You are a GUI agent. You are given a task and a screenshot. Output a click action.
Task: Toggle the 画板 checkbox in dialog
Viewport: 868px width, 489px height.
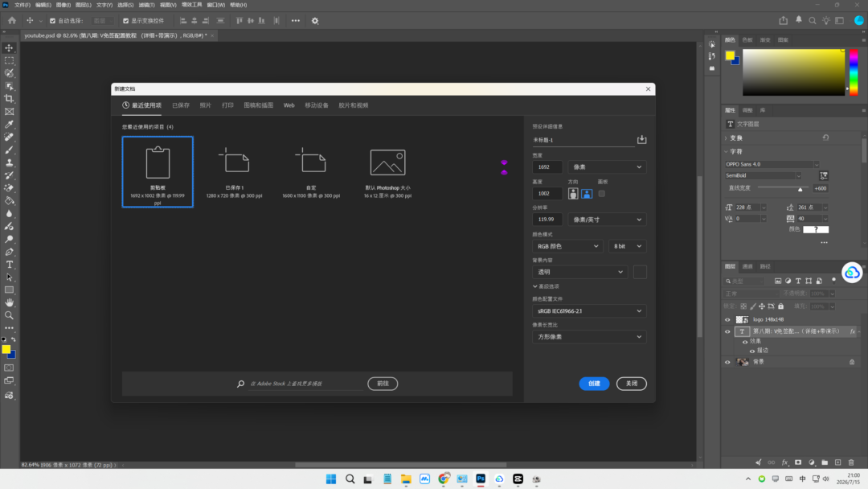(602, 193)
